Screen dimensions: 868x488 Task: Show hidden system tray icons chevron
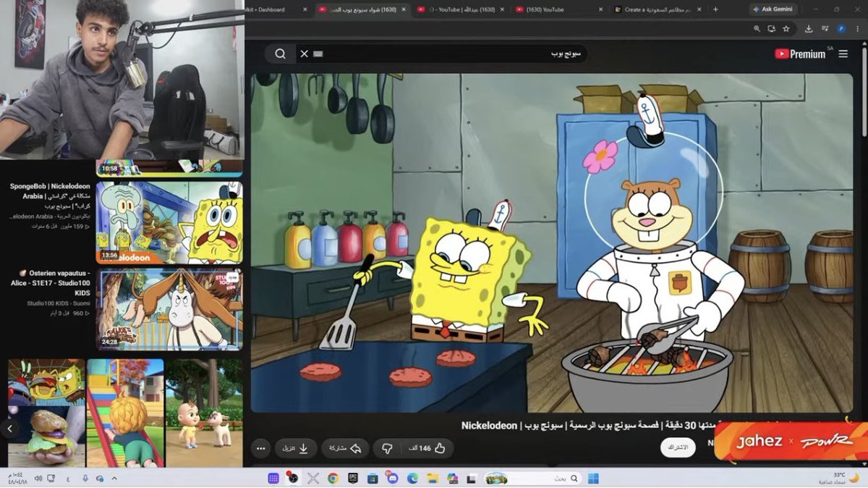pyautogui.click(x=114, y=478)
